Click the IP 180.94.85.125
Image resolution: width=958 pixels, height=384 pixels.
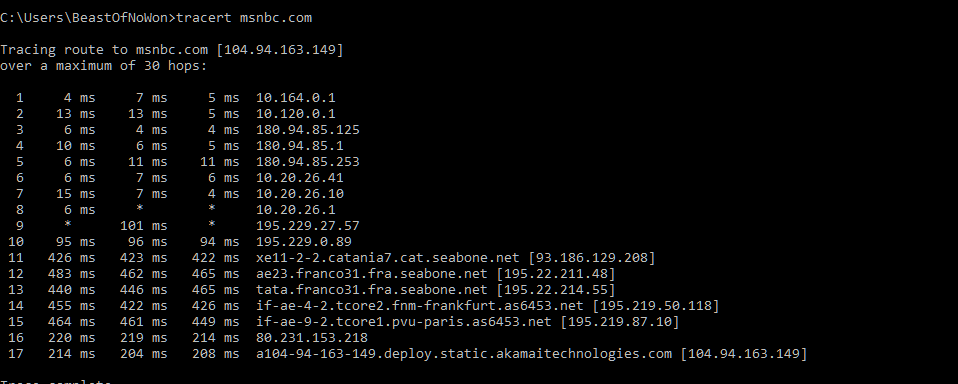click(x=308, y=129)
